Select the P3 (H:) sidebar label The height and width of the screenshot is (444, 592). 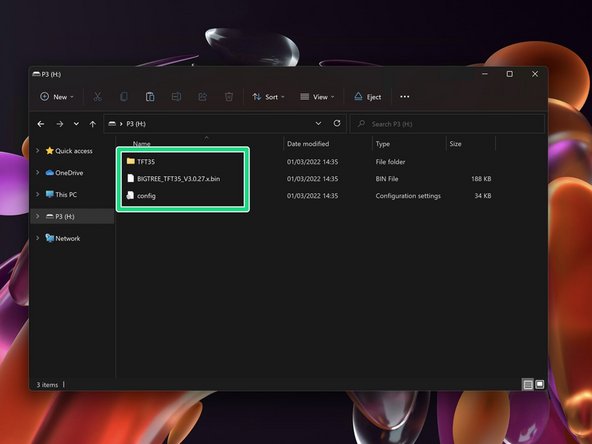point(65,216)
